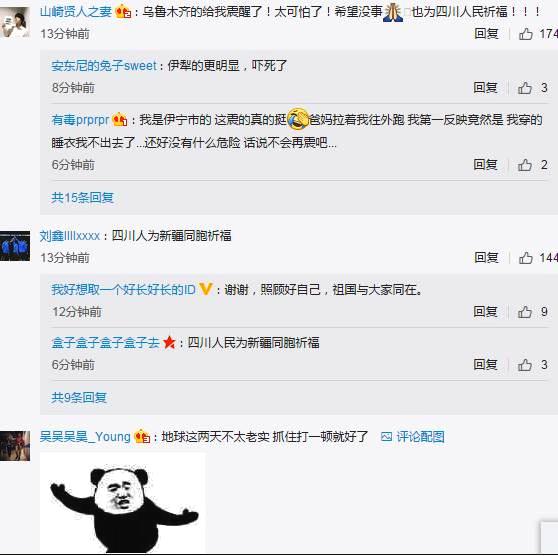Reply to 刘鑫IIIIxxxx's comment

[486, 258]
